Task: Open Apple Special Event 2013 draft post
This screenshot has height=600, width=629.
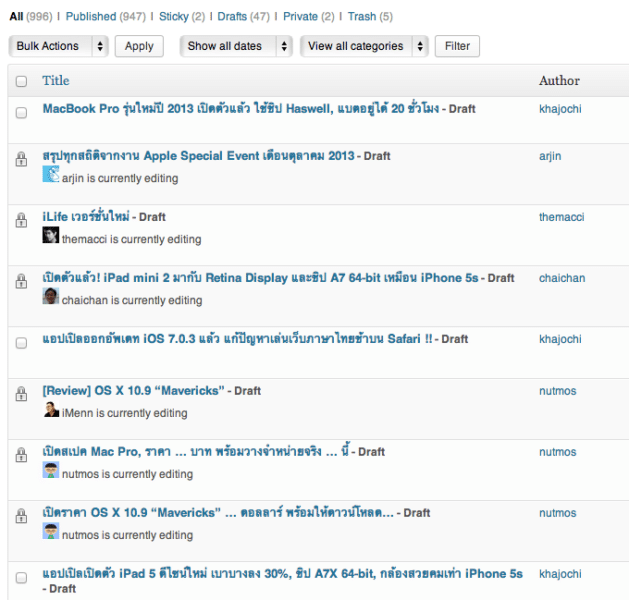Action: pos(199,156)
